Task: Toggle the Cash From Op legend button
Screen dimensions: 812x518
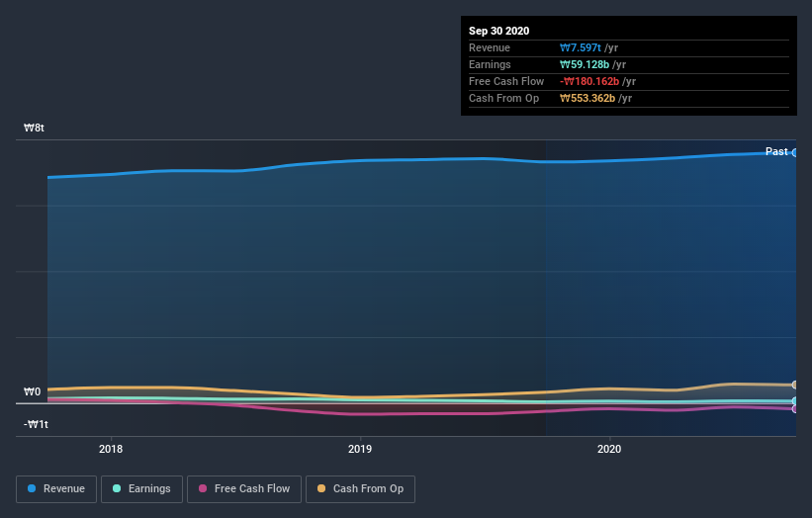Action: tap(360, 489)
